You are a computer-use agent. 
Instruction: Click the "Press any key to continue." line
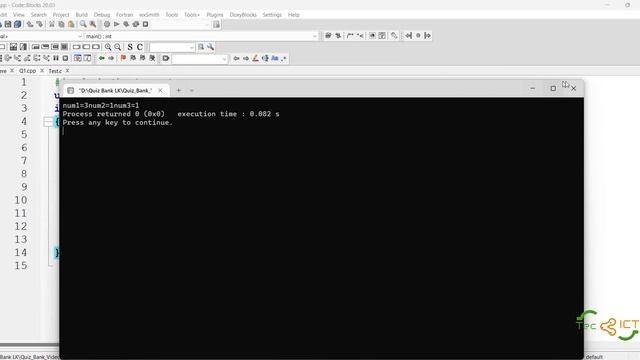pyautogui.click(x=118, y=122)
